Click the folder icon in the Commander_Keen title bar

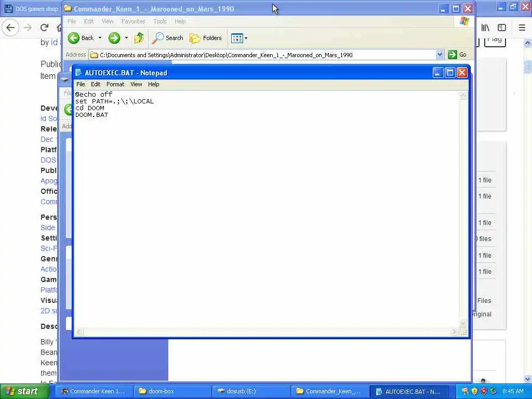[68, 8]
